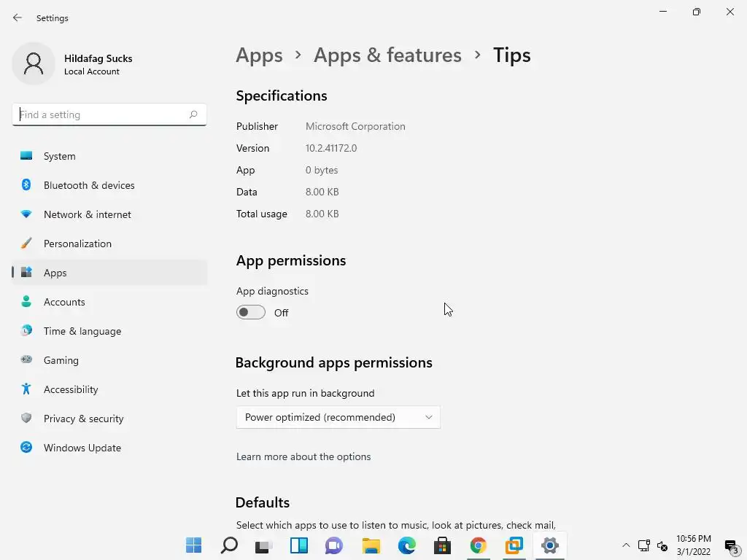Viewport: 747px width, 560px height.
Task: Open the clock showing 10:56 PM
Action: pos(694,539)
